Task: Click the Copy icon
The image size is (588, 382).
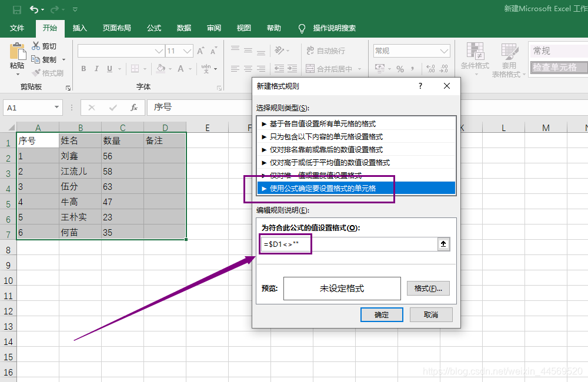Action: tap(36, 59)
